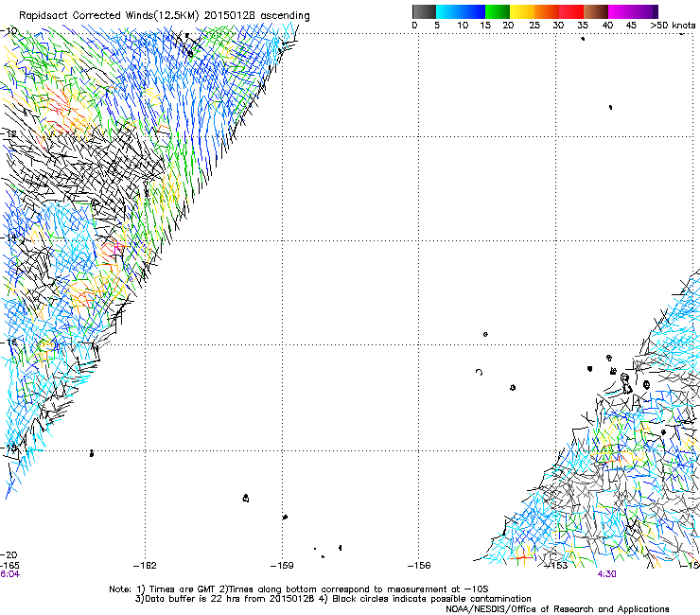Click the purple '6:04' pass time
Screen dimensions: 700x615
[x=9, y=574]
